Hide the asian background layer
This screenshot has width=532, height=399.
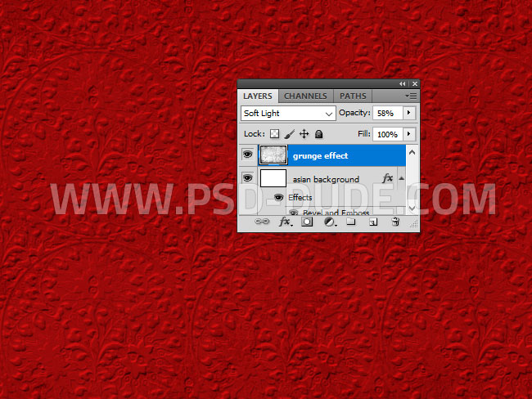coord(248,178)
